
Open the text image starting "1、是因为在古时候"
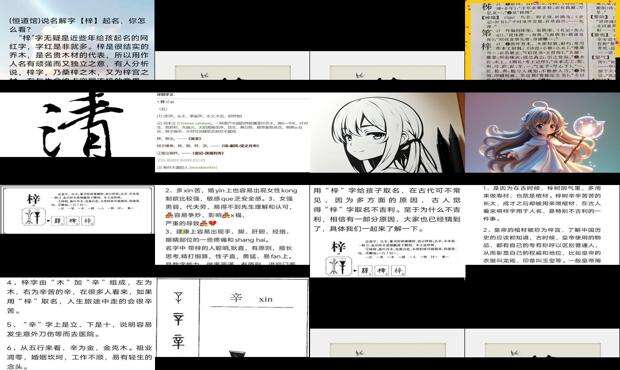click(542, 225)
